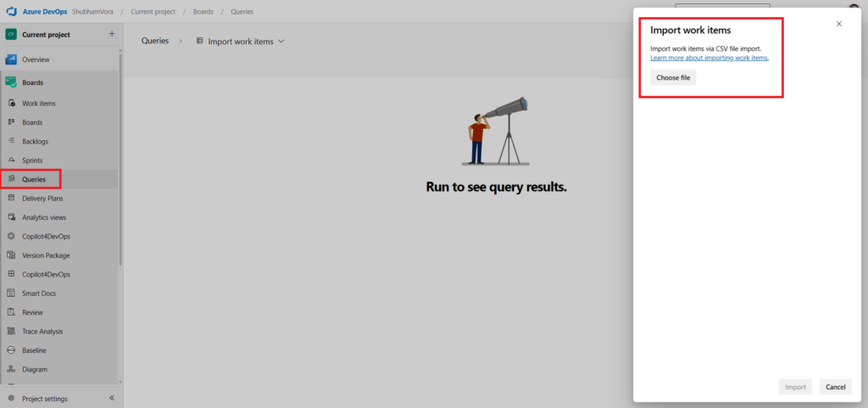Click the first Copilot4DevOps gear-like icon
868x408 pixels.
[x=11, y=236]
